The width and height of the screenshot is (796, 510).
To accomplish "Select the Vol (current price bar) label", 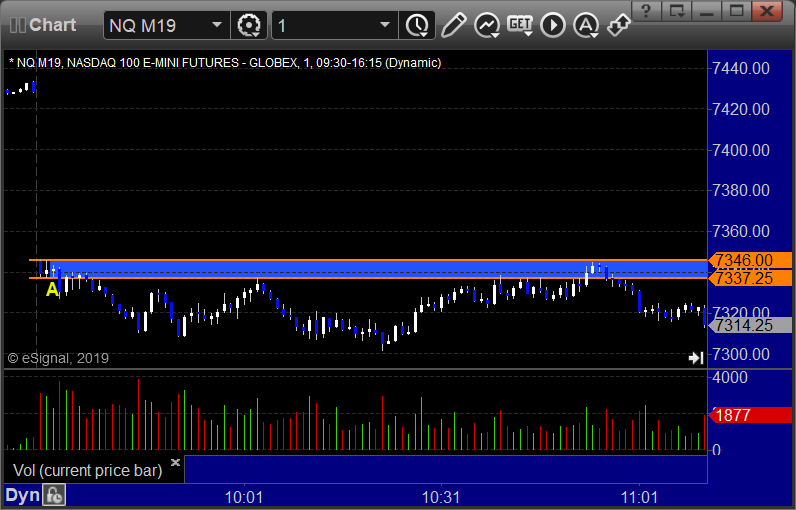I will (x=86, y=470).
